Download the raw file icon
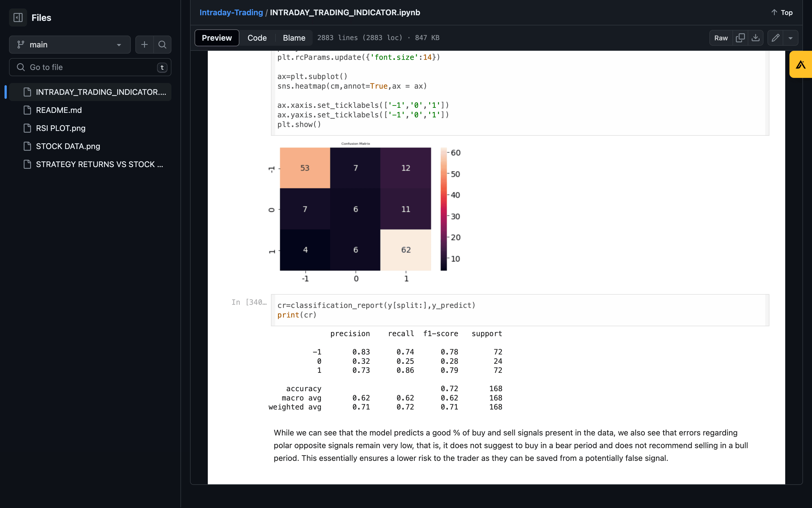The image size is (812, 508). tap(756, 38)
